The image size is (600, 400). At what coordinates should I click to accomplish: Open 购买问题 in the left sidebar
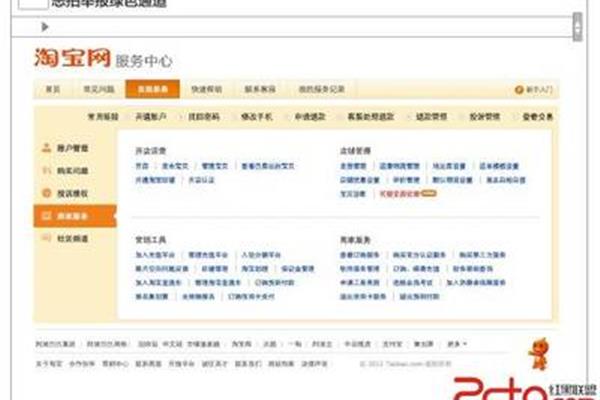(x=72, y=171)
